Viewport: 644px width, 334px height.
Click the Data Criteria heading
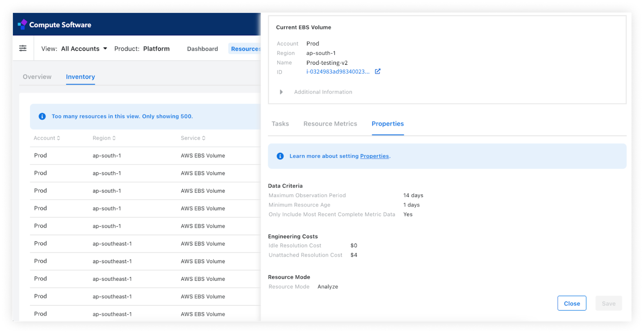coord(285,186)
